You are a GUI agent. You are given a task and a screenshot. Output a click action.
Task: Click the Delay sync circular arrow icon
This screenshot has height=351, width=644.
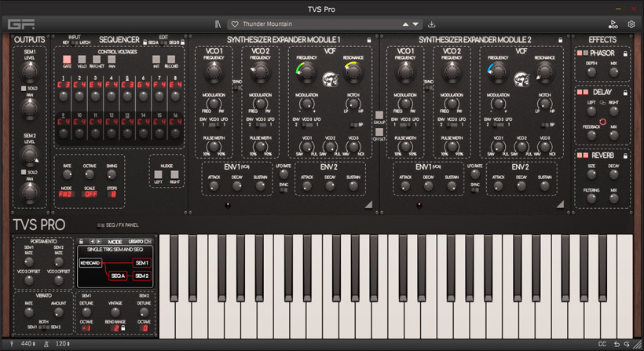pyautogui.click(x=602, y=122)
